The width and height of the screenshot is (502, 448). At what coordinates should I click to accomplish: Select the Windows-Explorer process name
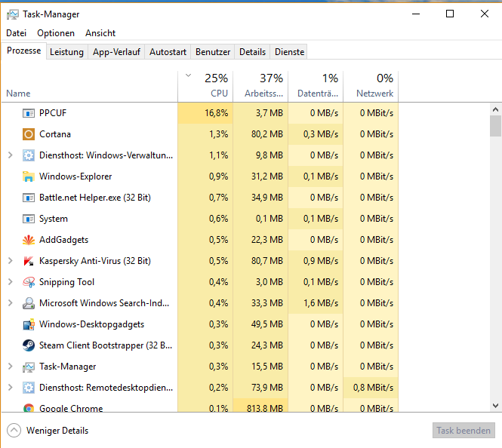click(x=75, y=176)
